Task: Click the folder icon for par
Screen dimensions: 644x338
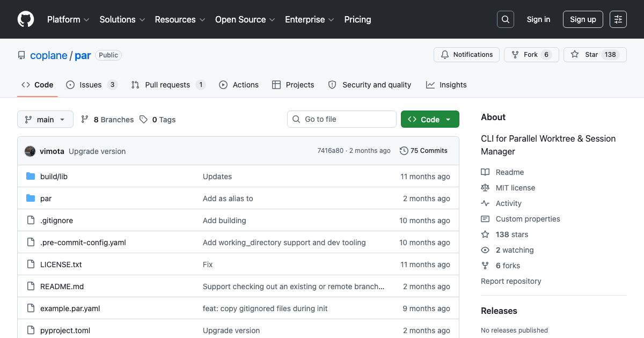Action: pyautogui.click(x=31, y=199)
